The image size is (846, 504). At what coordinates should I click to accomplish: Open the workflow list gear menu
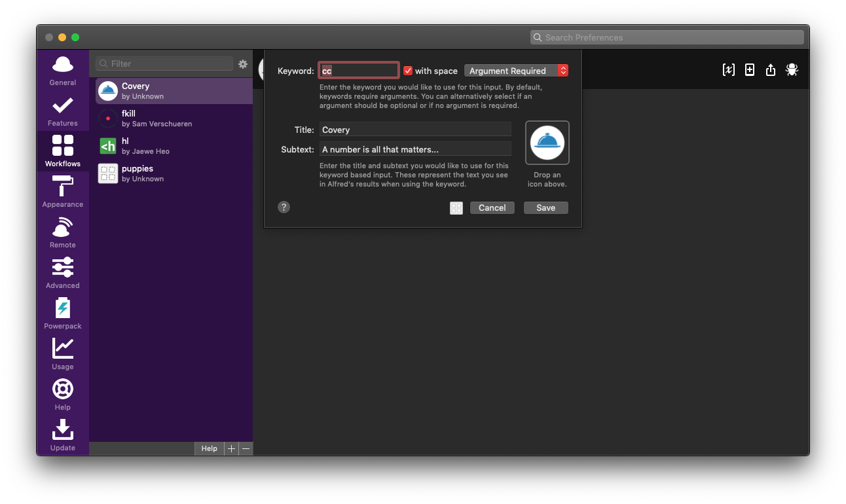coord(243,64)
